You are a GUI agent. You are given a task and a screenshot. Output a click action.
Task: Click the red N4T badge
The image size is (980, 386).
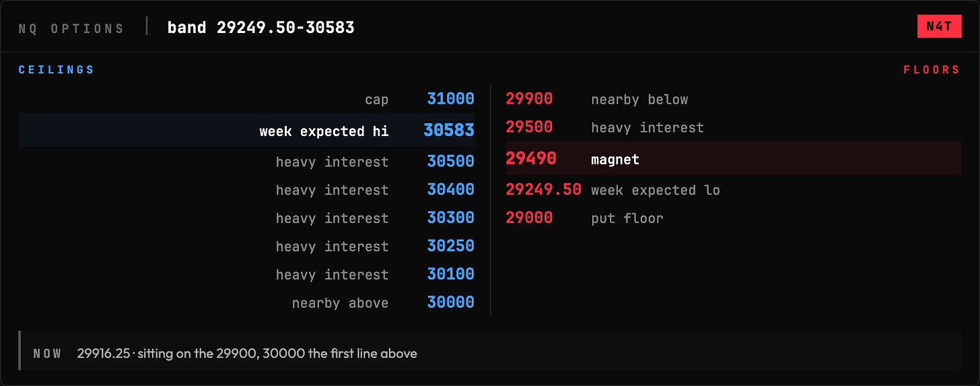click(x=939, y=26)
